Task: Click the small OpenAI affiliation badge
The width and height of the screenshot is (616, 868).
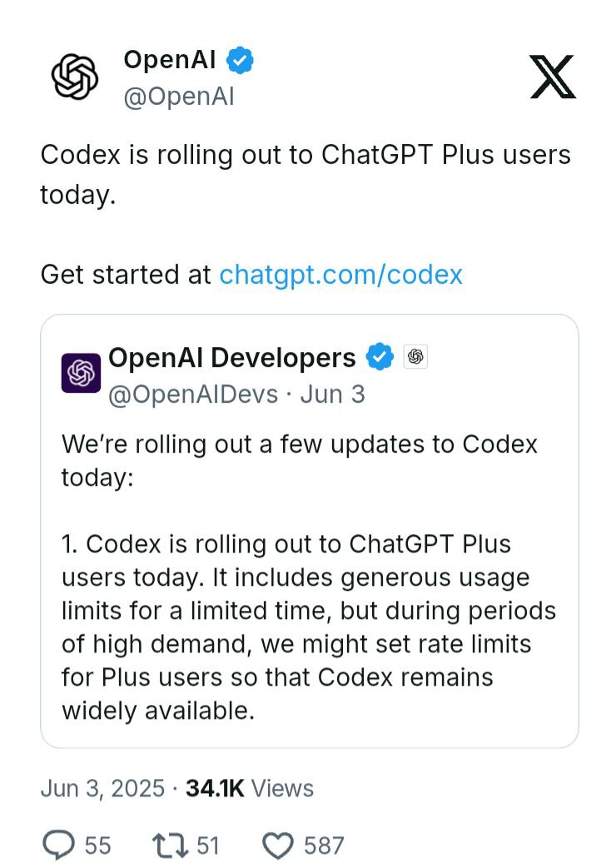Action: click(415, 358)
